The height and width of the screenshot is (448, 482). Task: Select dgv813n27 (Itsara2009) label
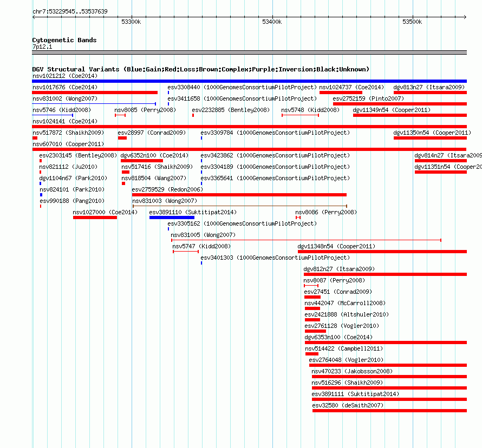429,87
